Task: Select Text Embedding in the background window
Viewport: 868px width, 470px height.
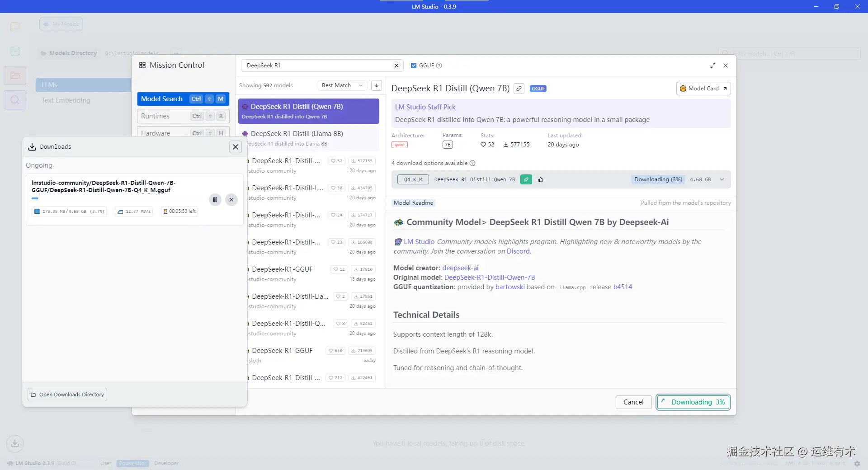Action: [x=66, y=100]
